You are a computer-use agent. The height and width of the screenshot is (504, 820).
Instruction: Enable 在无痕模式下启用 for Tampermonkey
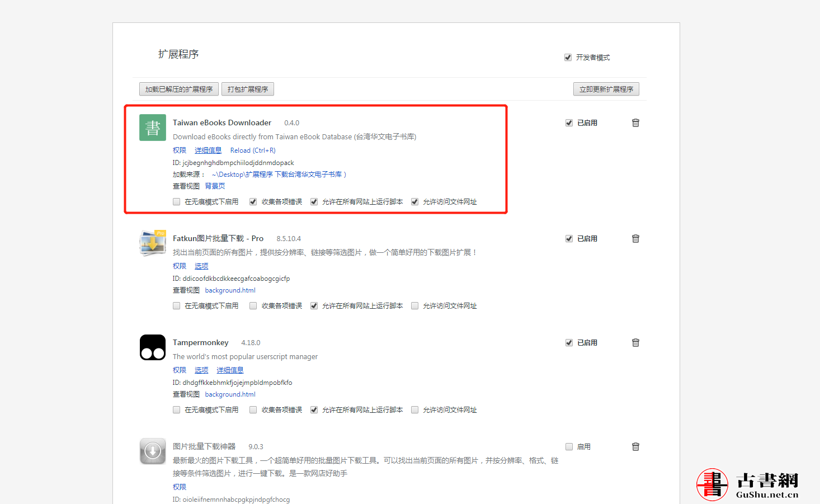tap(176, 410)
